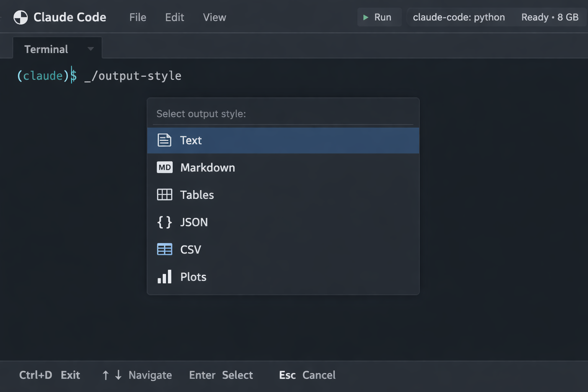Click the up arrow navigate icon
This screenshot has height=392, width=588.
[106, 375]
